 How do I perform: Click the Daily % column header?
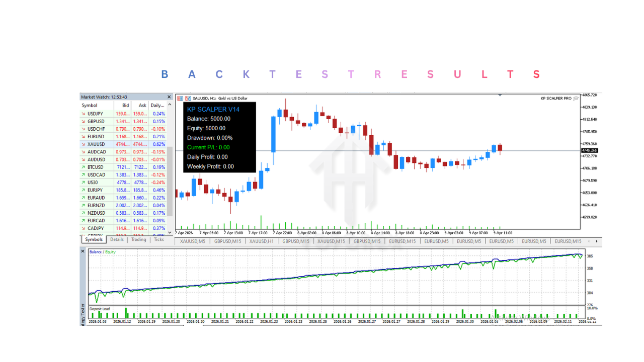[157, 105]
